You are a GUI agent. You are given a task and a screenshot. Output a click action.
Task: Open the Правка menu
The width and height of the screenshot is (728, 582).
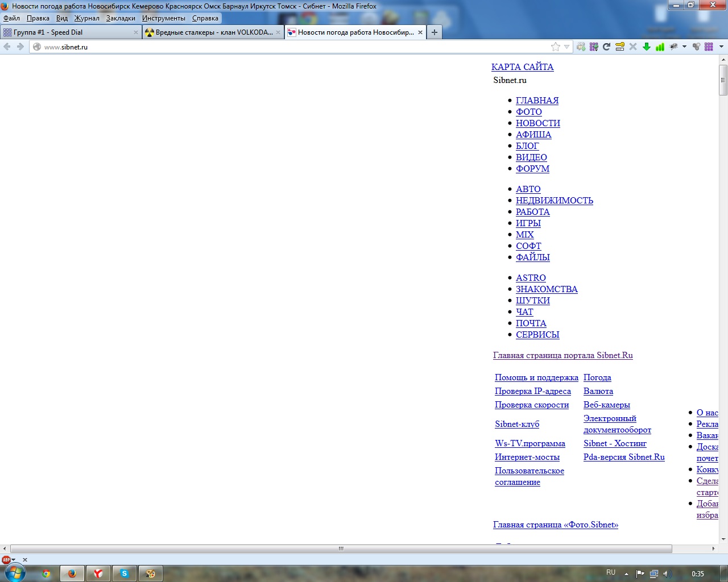38,18
